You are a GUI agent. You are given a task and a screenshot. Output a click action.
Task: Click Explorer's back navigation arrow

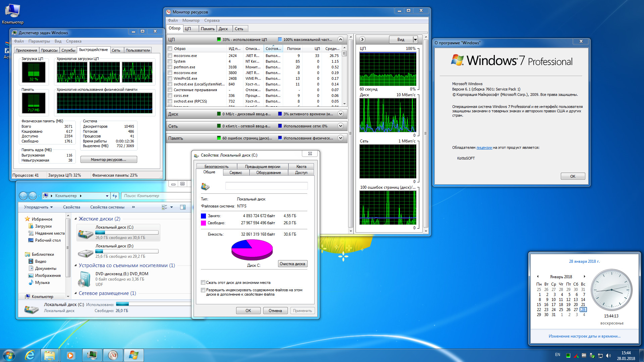pyautogui.click(x=23, y=196)
